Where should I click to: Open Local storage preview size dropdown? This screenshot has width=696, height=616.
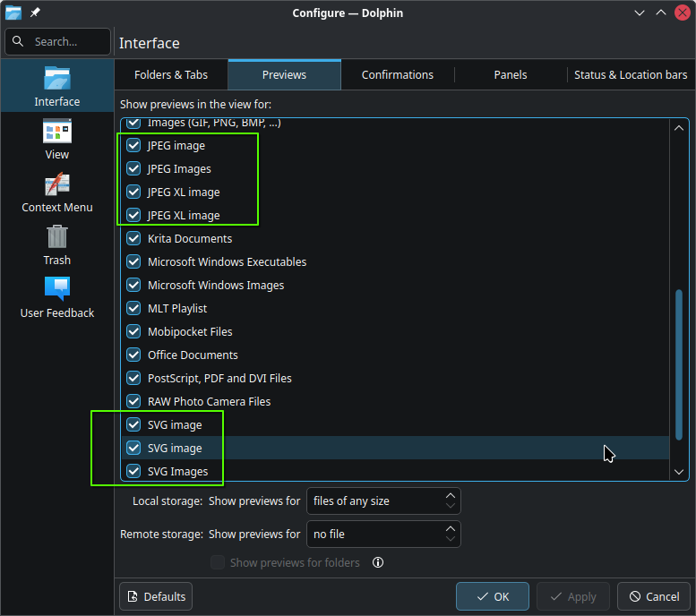tap(383, 501)
